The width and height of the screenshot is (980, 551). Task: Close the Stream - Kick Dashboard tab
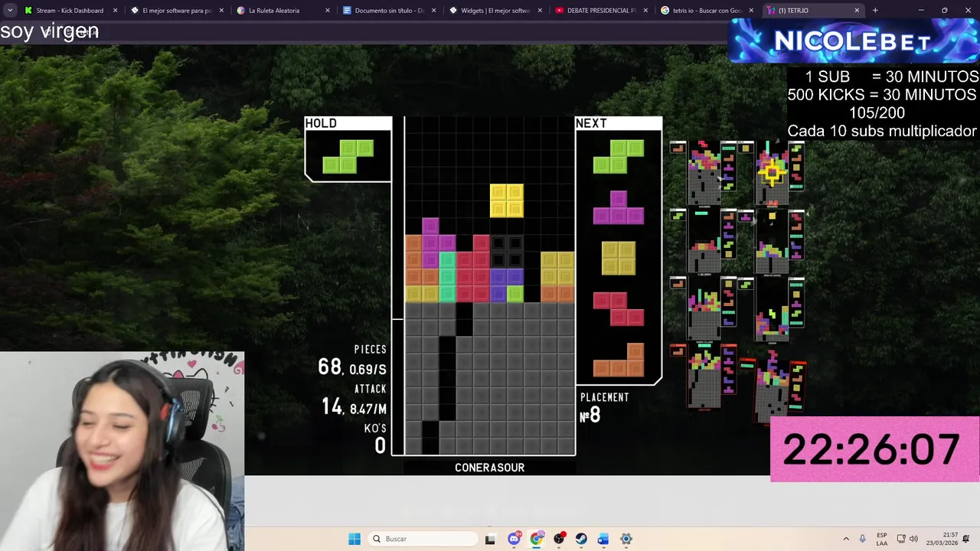(x=116, y=11)
